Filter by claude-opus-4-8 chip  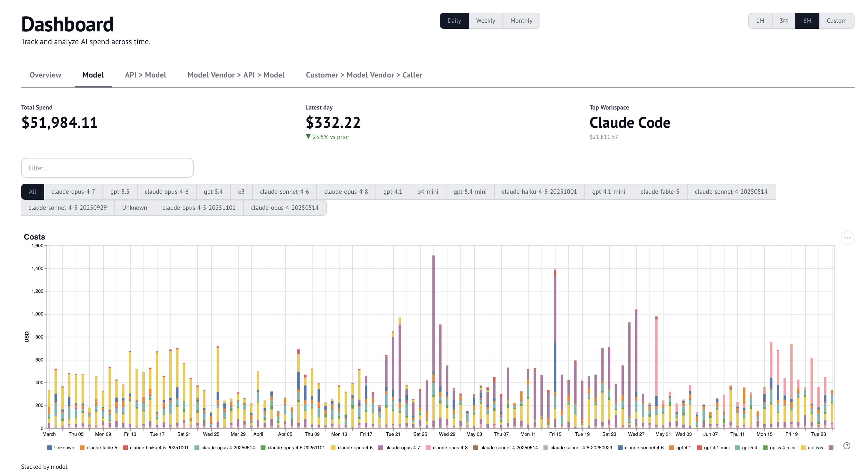(346, 192)
